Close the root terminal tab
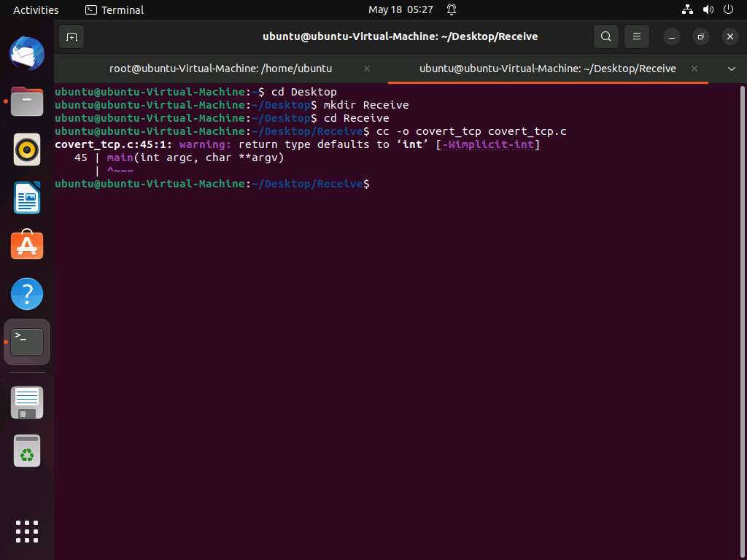 [367, 69]
